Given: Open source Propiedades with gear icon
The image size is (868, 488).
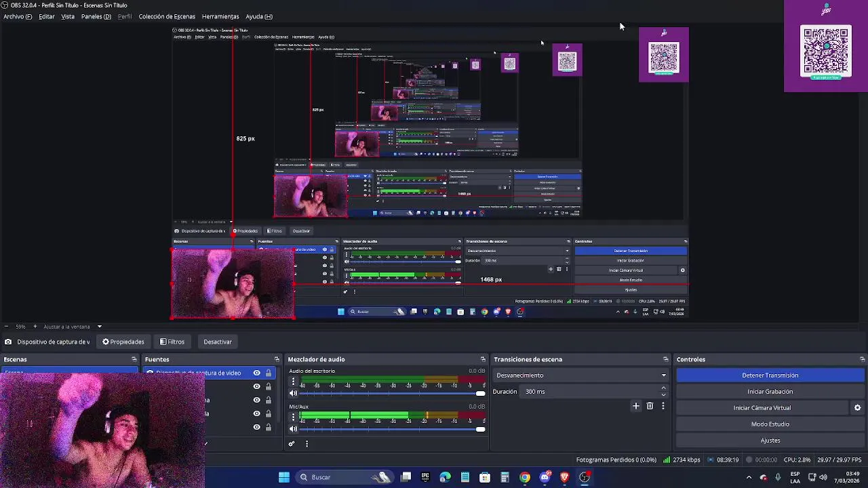Looking at the screenshot, I should 123,342.
